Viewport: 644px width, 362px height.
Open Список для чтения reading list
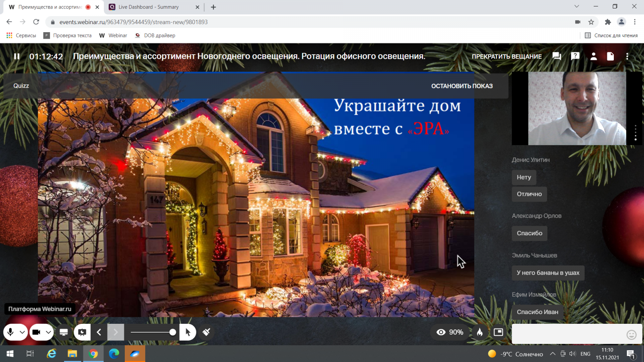coord(611,35)
